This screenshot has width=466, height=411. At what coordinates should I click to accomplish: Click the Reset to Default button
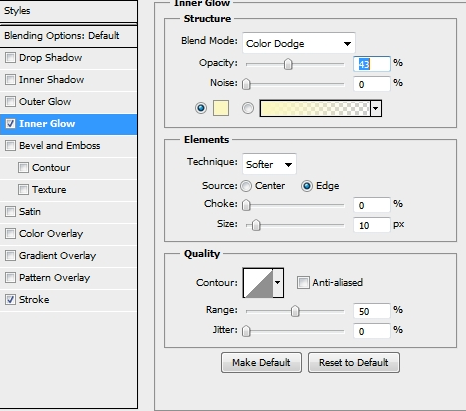pyautogui.click(x=354, y=362)
